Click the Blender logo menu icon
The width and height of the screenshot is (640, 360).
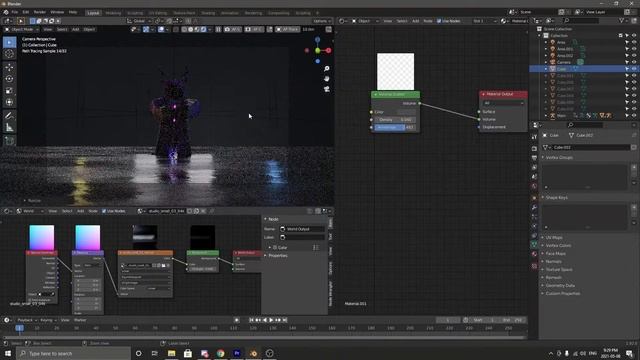pyautogui.click(x=5, y=12)
